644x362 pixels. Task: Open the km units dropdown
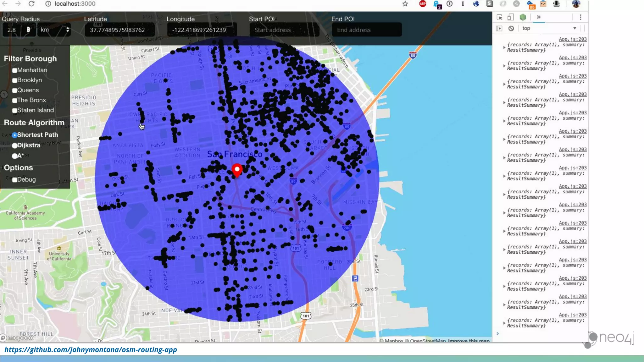coord(54,30)
